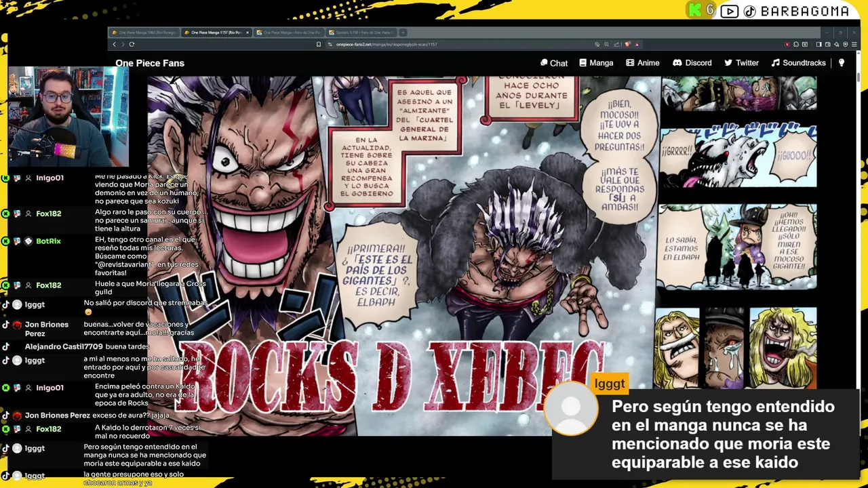Switch to the One Piece Manga 1063 tab
This screenshot has width=868, height=488.
tap(144, 33)
